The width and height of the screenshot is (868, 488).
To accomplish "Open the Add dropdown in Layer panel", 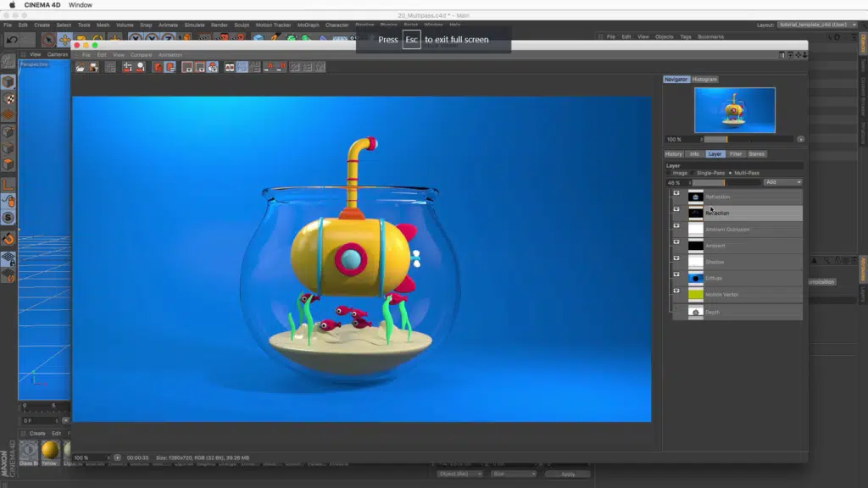I will click(782, 182).
